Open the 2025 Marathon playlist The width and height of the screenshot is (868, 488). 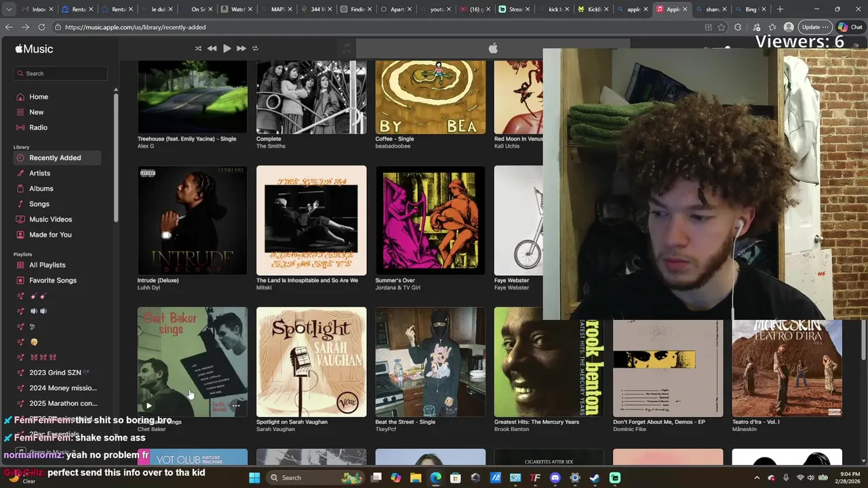[x=62, y=403]
